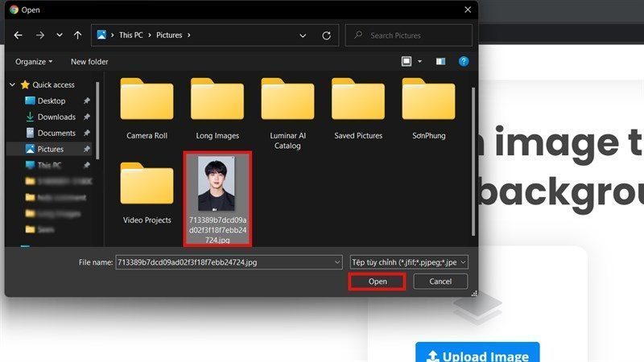Click New folder in the toolbar
This screenshot has height=362, width=644.
(89, 61)
